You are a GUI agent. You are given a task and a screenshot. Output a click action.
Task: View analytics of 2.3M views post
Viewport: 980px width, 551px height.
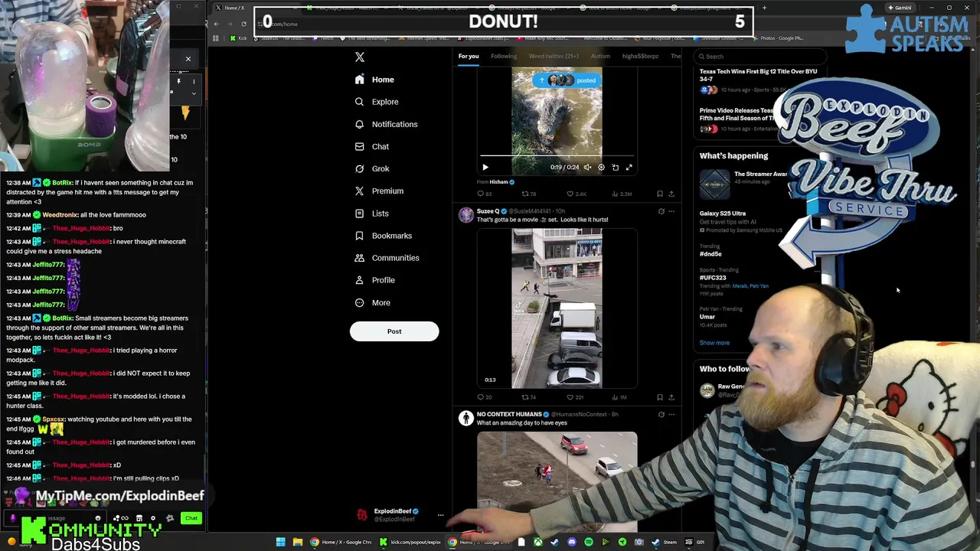[622, 194]
